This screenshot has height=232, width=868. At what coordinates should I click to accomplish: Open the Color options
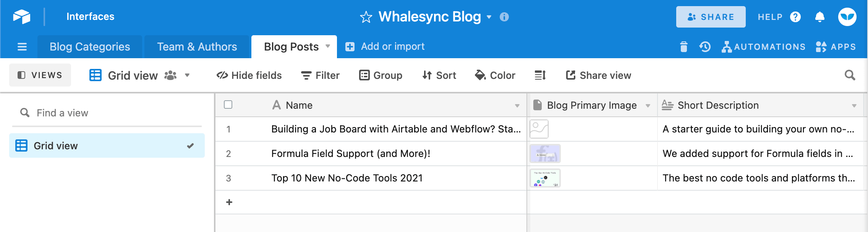click(x=495, y=75)
